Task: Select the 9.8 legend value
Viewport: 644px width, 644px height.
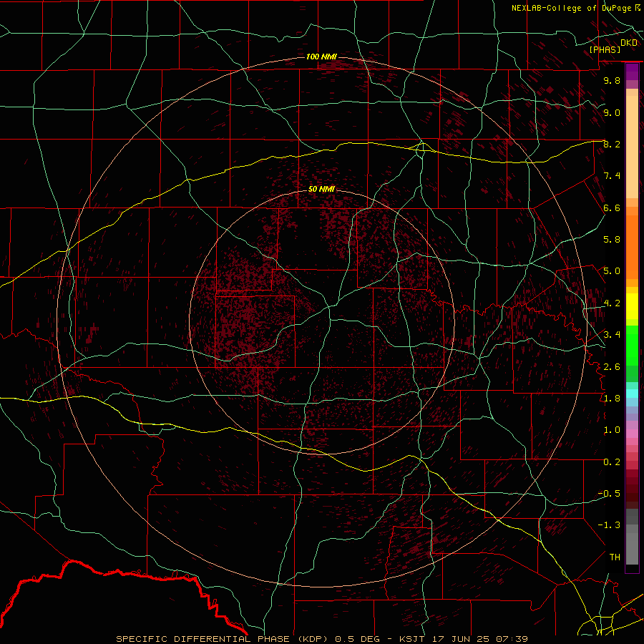Action: [612, 81]
